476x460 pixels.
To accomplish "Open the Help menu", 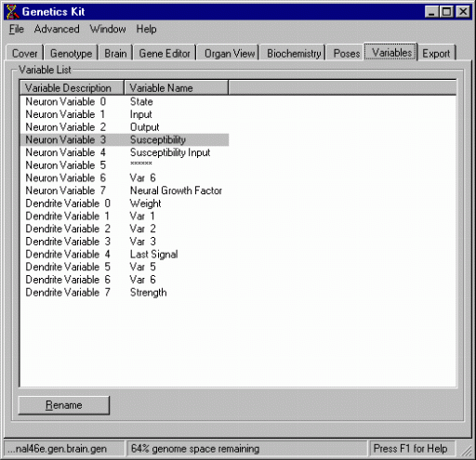I will 146,29.
